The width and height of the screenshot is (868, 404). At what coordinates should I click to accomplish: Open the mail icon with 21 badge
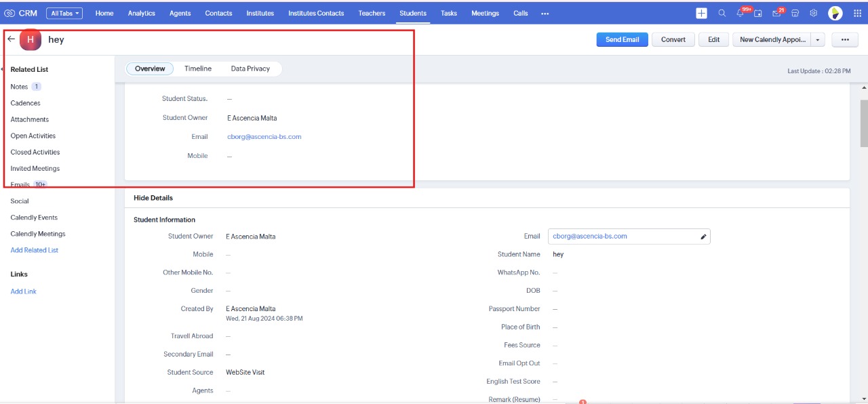[x=777, y=14]
